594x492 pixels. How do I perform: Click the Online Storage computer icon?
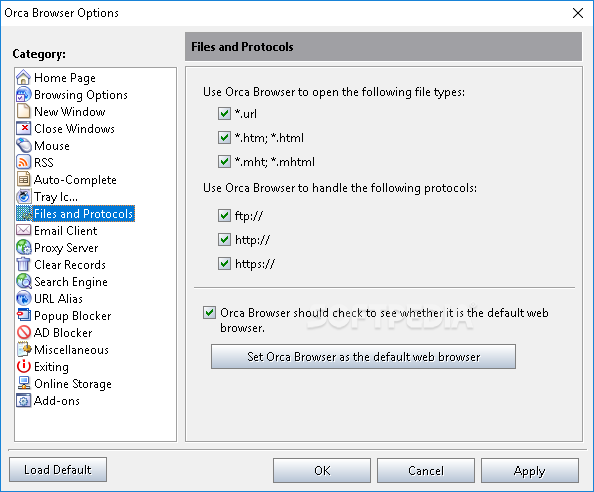coord(23,383)
